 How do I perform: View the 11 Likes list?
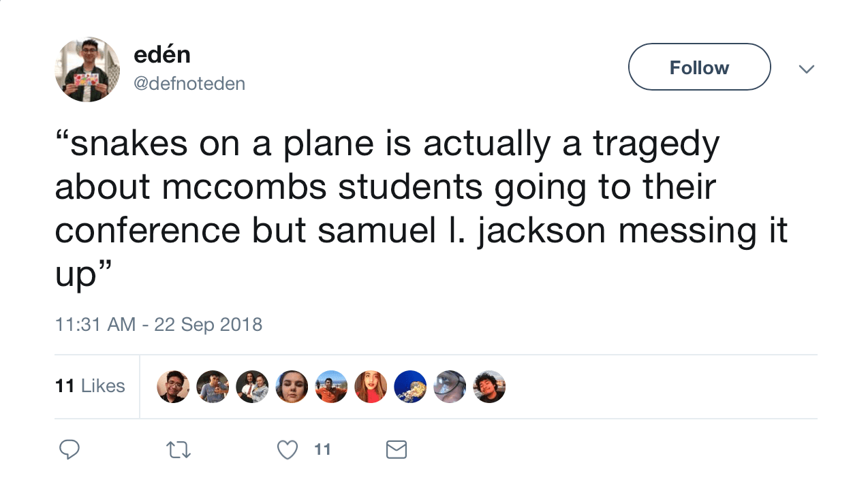90,386
